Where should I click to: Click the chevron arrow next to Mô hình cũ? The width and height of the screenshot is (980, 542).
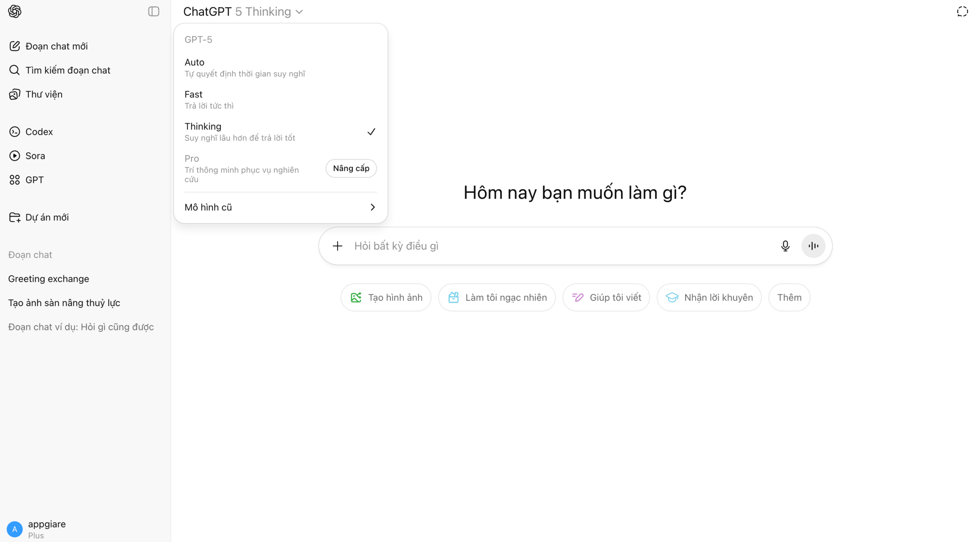[x=372, y=207]
